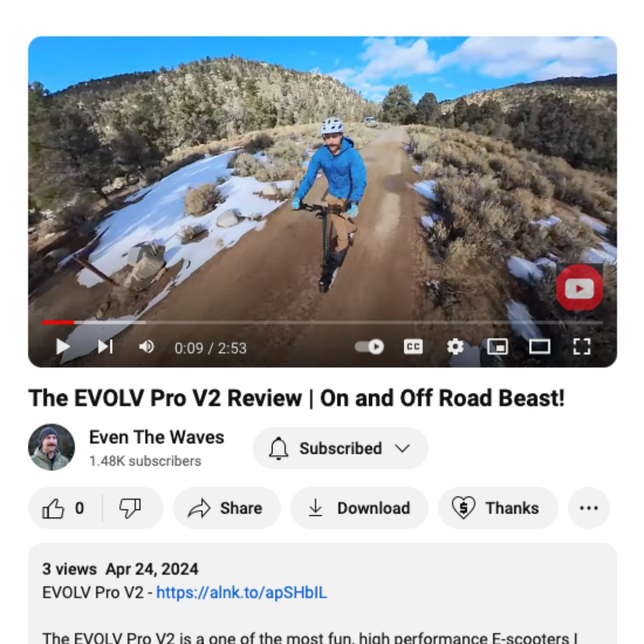Viewport: 644px width, 644px height.
Task: Open the Share dialog
Action: click(227, 509)
